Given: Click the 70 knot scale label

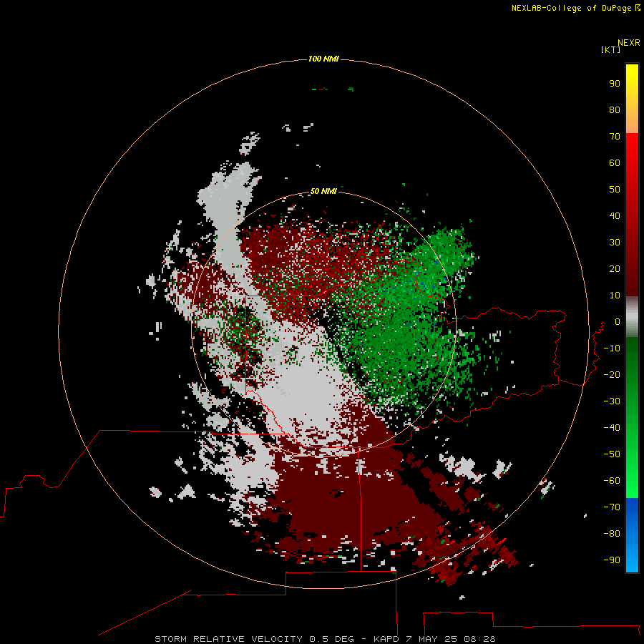Looking at the screenshot, I should (615, 137).
